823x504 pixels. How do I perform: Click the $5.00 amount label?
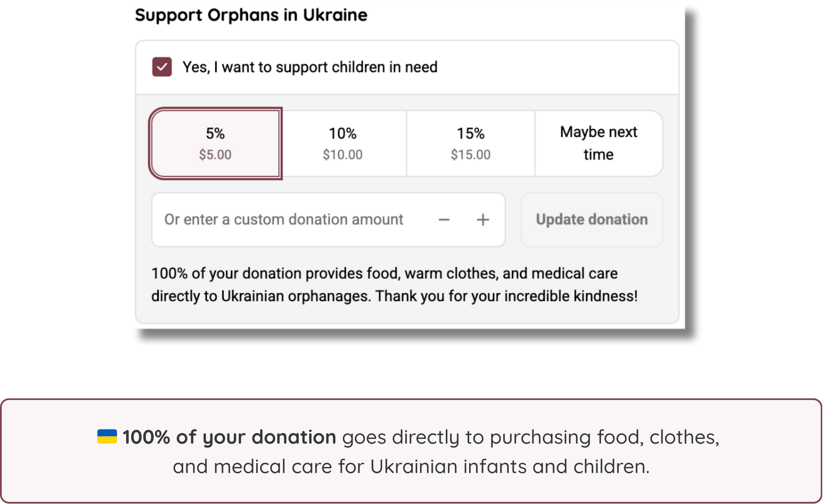pyautogui.click(x=215, y=155)
